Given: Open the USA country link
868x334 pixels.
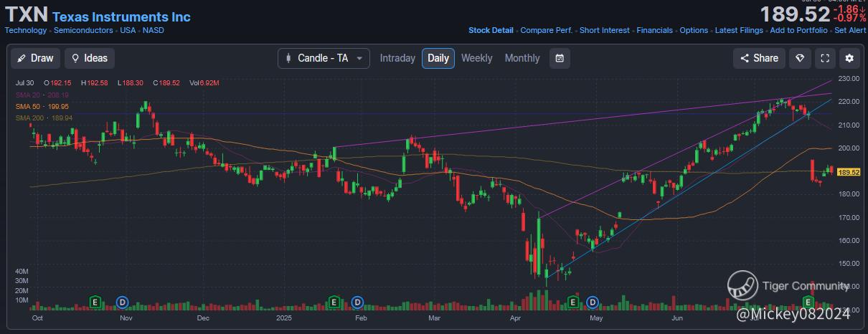Looking at the screenshot, I should 128,30.
